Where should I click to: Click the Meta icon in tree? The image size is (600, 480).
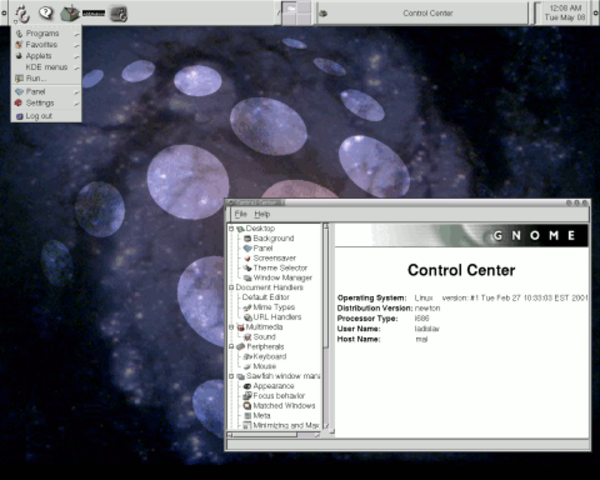point(248,416)
